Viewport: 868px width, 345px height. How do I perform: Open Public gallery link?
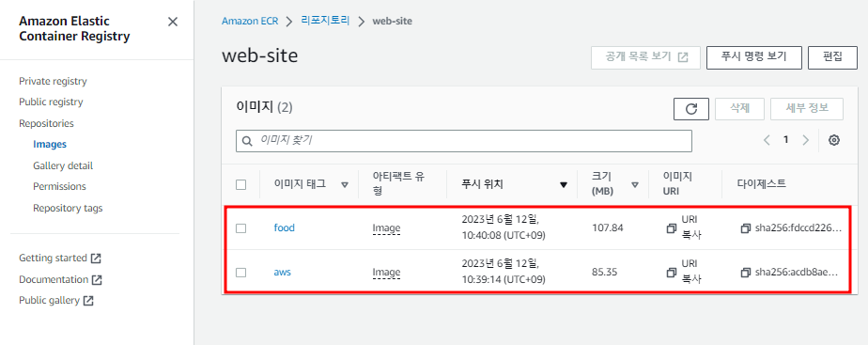(49, 301)
